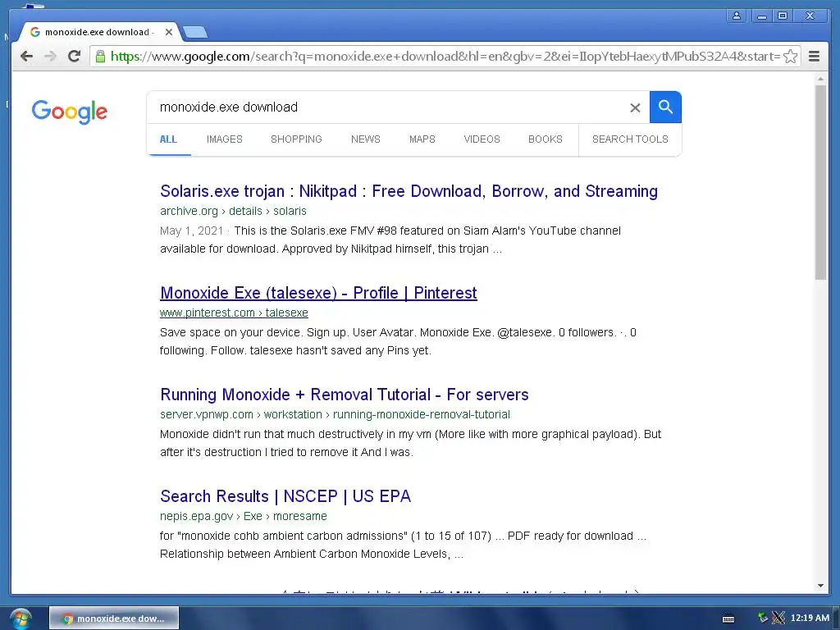This screenshot has width=840, height=630.
Task: Select the ALL search tab
Action: [x=168, y=139]
